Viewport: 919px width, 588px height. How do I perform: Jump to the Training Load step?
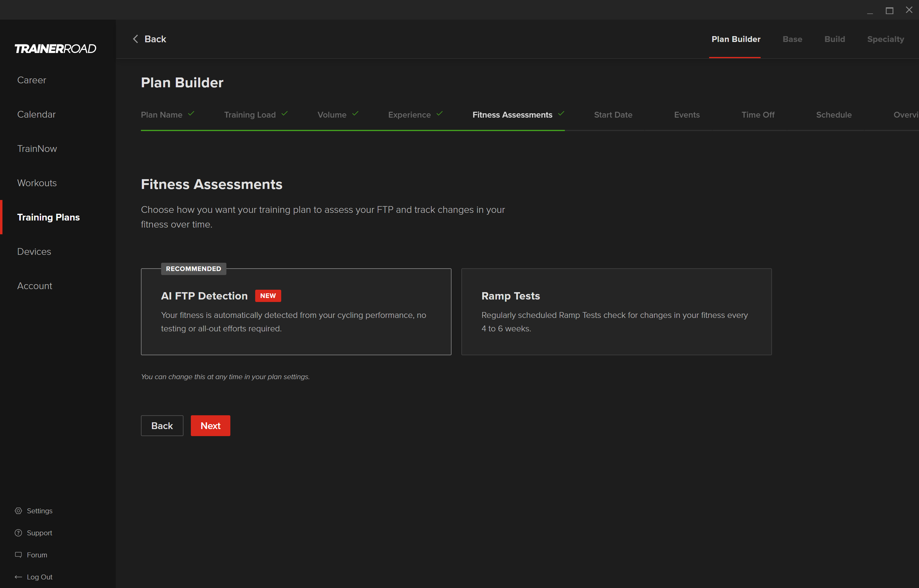250,115
